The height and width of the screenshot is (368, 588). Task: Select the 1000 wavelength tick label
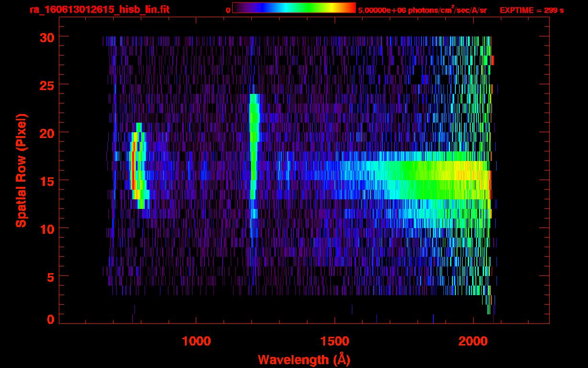(x=196, y=341)
